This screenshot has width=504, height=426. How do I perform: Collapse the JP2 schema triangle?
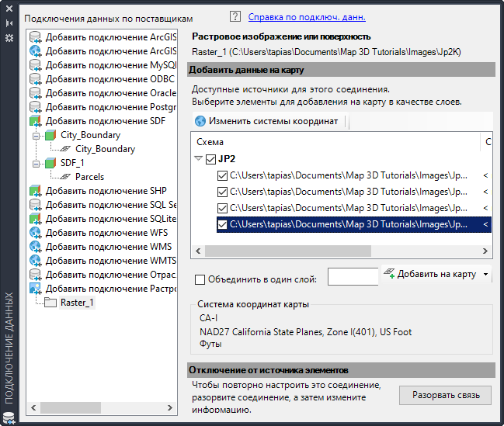point(199,158)
